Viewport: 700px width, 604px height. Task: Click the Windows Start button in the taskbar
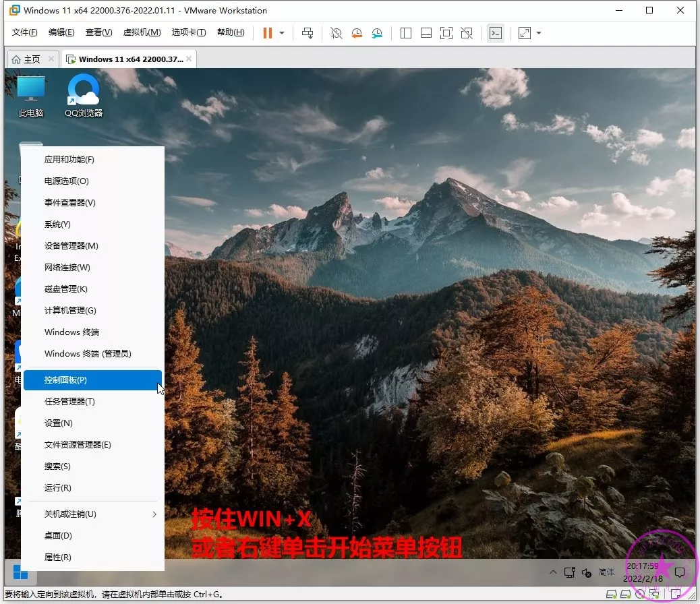20,574
